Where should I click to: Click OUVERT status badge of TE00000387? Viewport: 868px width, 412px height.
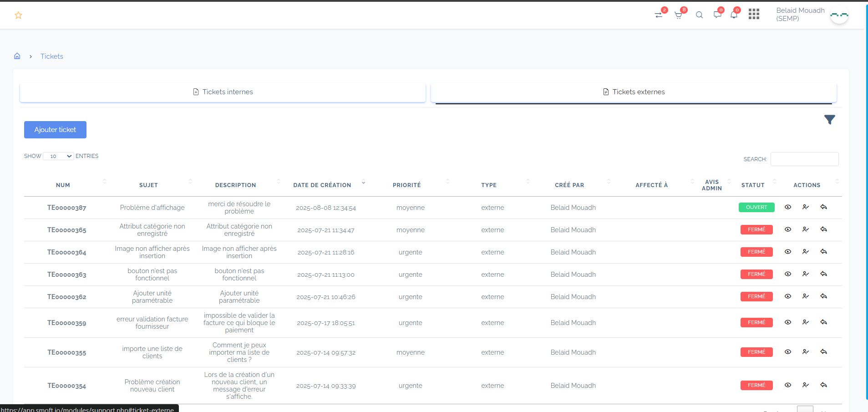pyautogui.click(x=756, y=207)
